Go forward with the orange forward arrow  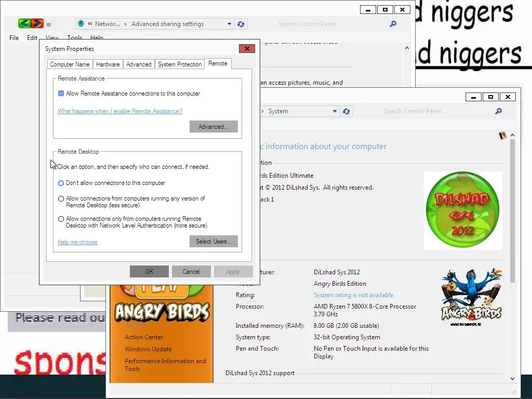click(x=37, y=23)
